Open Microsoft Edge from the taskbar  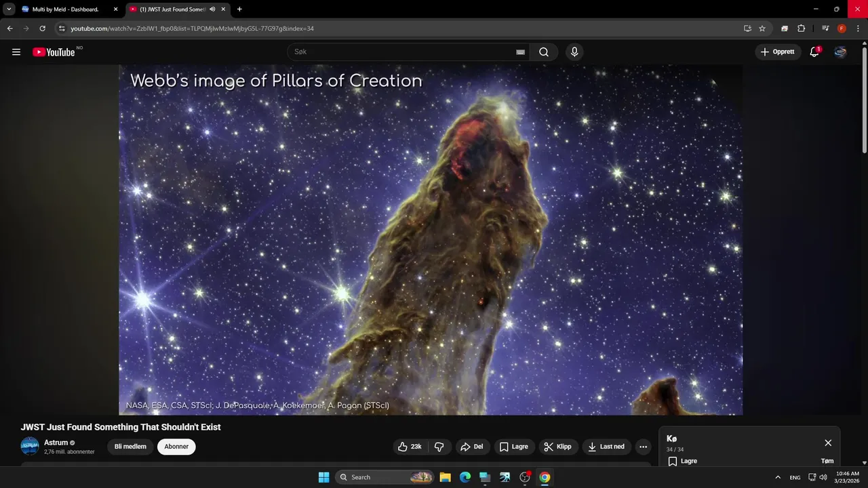pyautogui.click(x=465, y=477)
